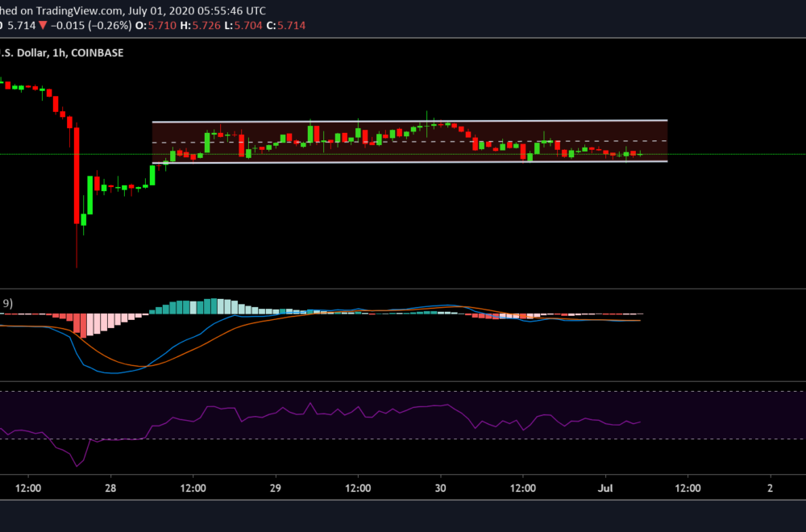Click the TradingView.com publish timestamp text
The height and width of the screenshot is (532, 806).
tap(133, 10)
